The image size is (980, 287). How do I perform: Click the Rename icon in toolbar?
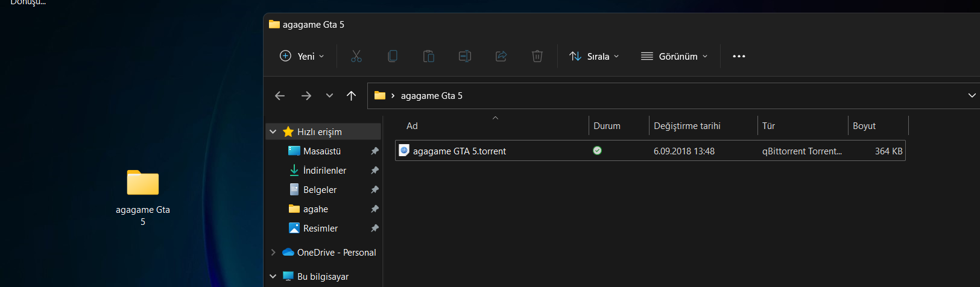click(x=465, y=56)
